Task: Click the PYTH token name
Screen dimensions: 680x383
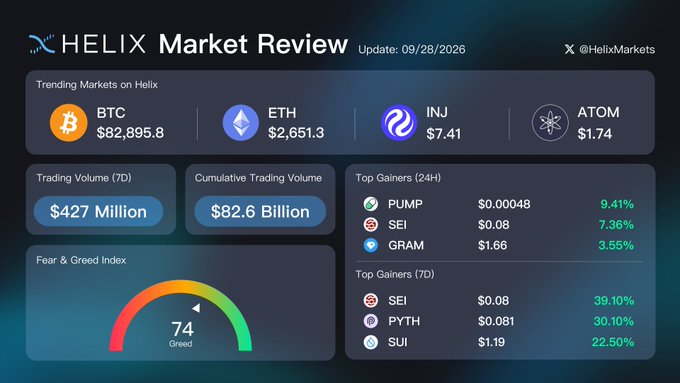Action: 404,321
